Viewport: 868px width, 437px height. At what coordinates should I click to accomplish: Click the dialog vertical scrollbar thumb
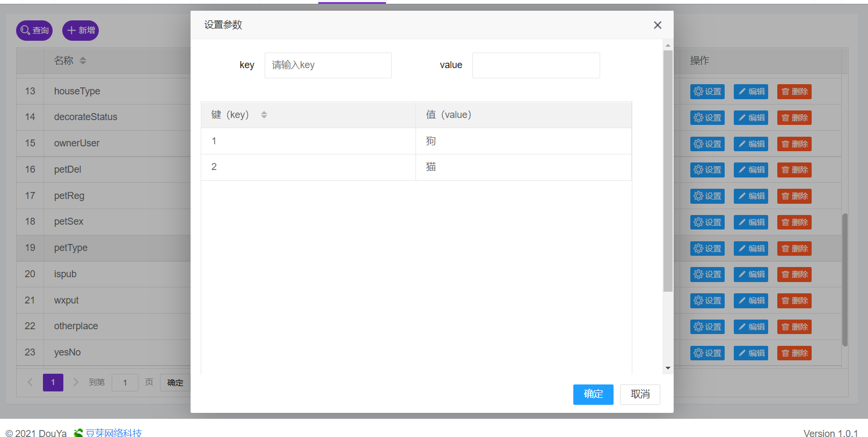coord(668,171)
